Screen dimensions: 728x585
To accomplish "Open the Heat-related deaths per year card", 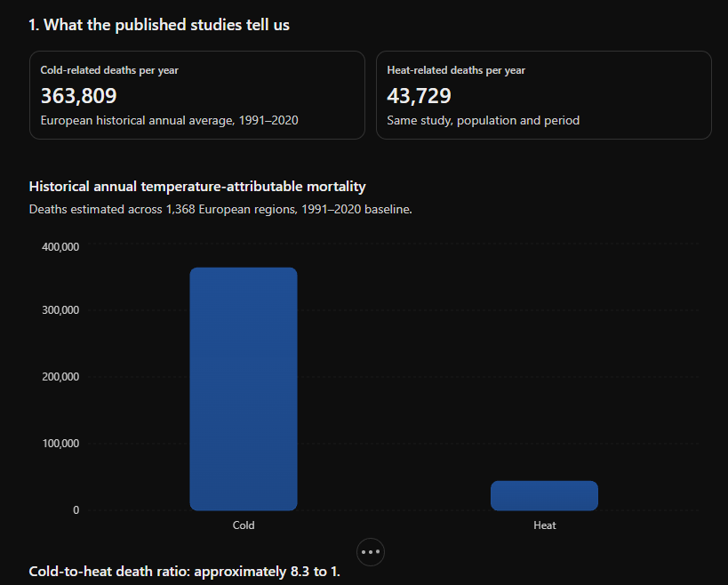I will 544,95.
